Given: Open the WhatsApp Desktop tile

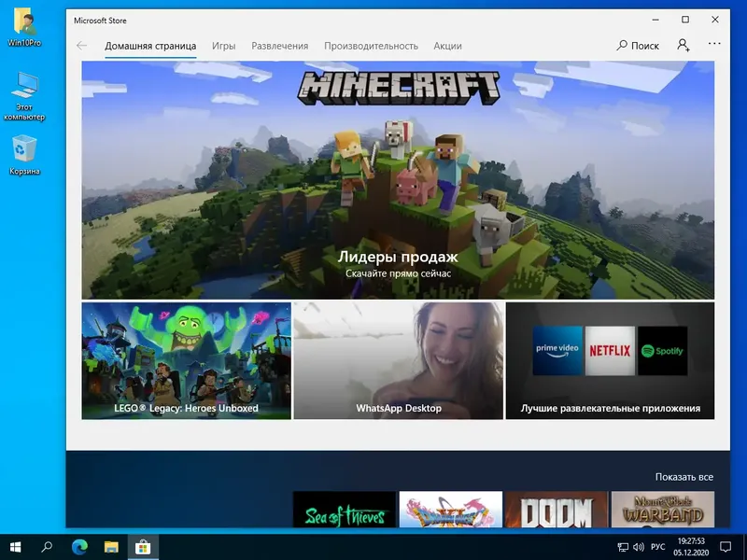Looking at the screenshot, I should tap(399, 361).
